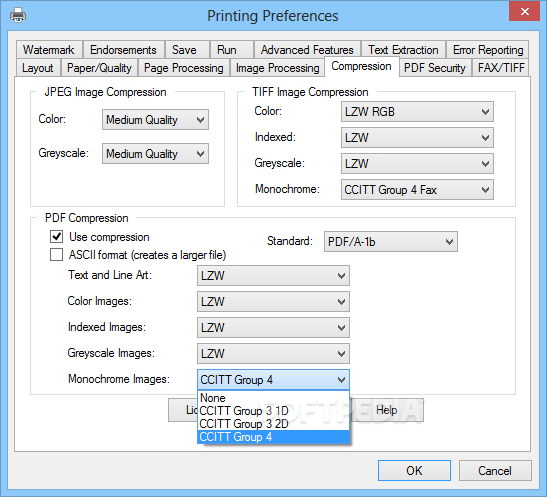Open the PDF Standard PDF/A-1b dropdown

coord(391,241)
